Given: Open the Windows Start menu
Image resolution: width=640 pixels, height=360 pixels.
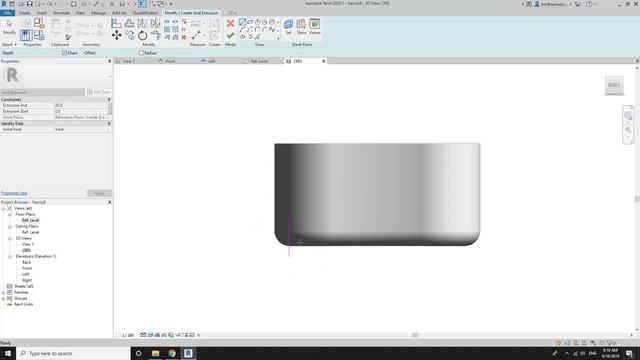Looking at the screenshot, I should coord(8,353).
